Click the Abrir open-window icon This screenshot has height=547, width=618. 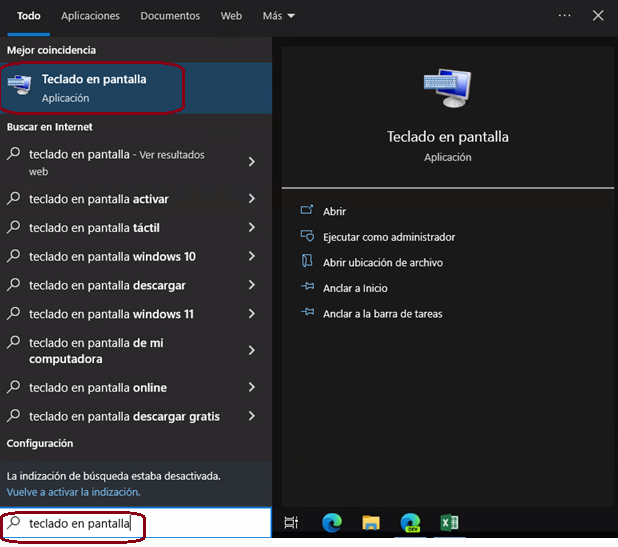[307, 210]
